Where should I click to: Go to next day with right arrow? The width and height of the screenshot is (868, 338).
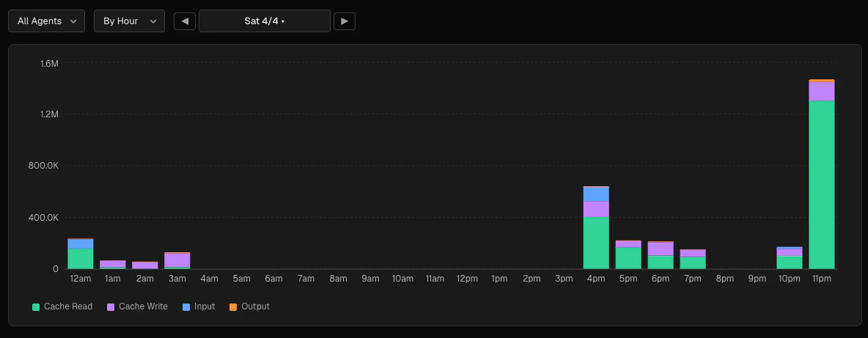point(345,21)
